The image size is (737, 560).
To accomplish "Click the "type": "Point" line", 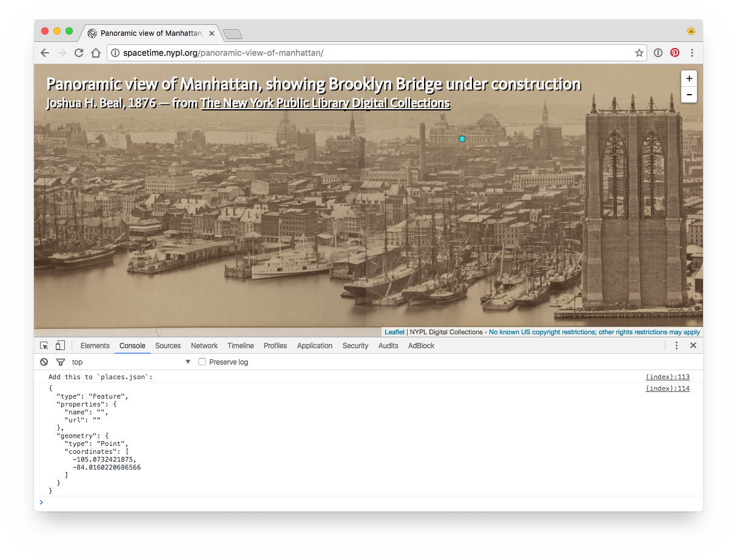I will (x=96, y=444).
